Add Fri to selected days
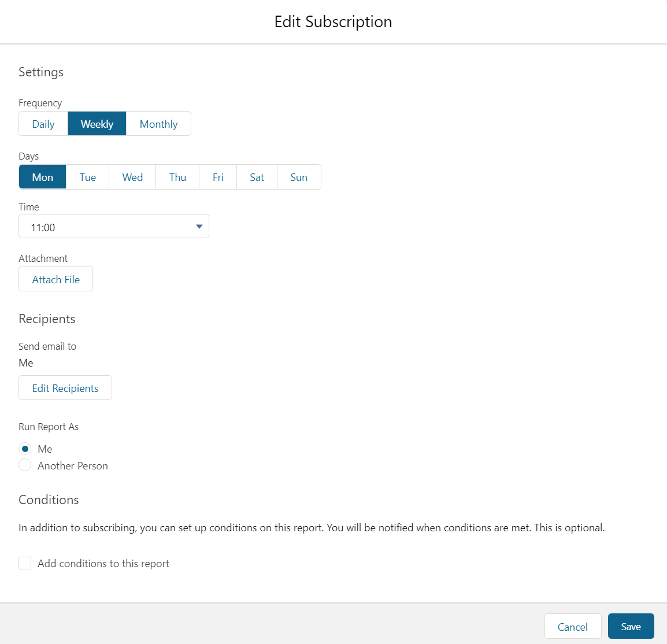Screen dimensions: 667x644 pyautogui.click(x=218, y=177)
